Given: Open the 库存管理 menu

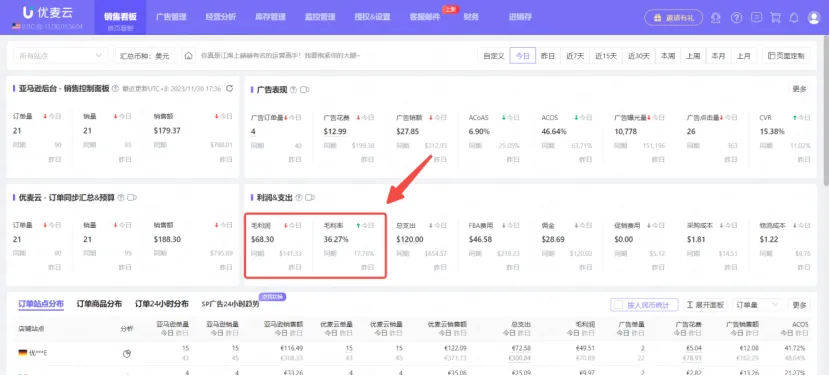Looking at the screenshot, I should point(270,17).
